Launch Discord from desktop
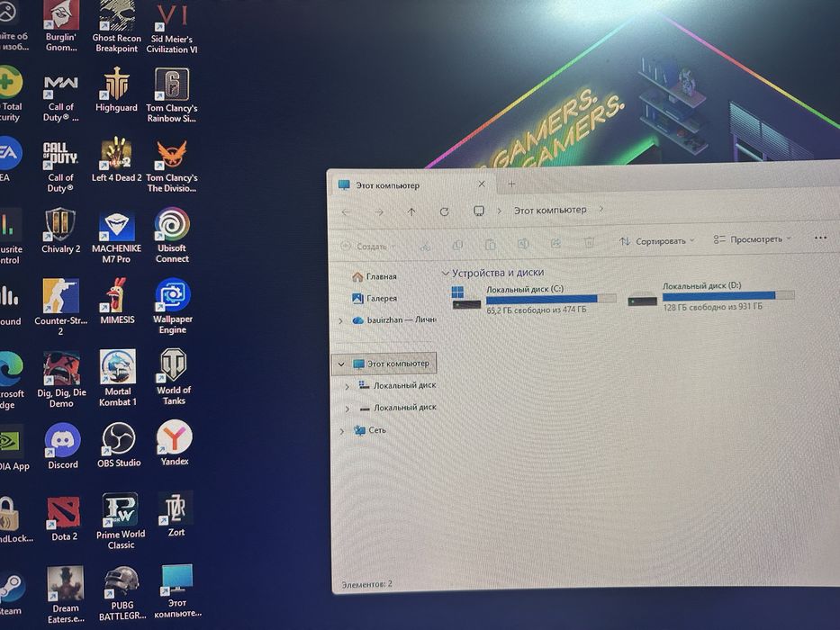This screenshot has width=840, height=630. tap(63, 446)
